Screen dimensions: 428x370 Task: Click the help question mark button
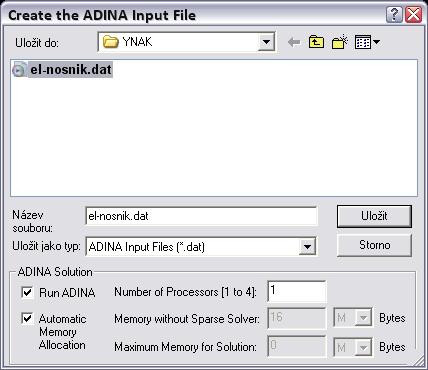pos(394,15)
